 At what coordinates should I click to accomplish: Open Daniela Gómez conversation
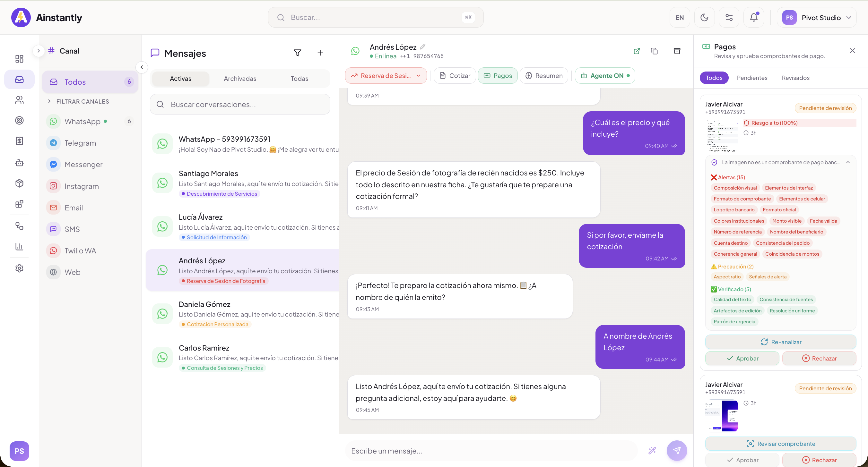[x=242, y=314]
